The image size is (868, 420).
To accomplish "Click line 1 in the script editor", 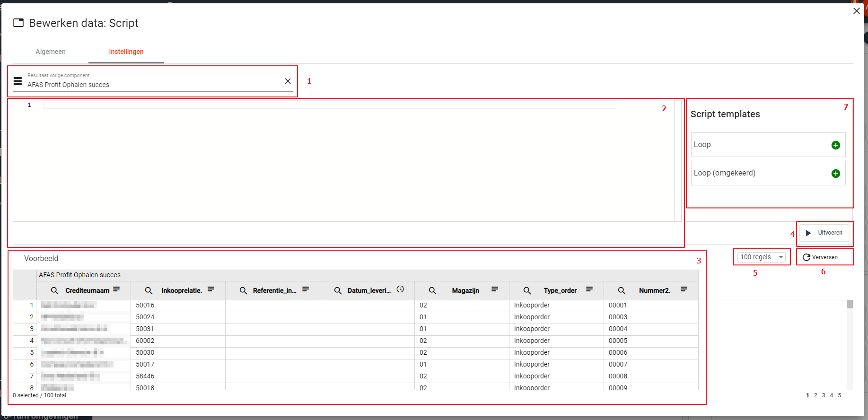I will point(330,105).
